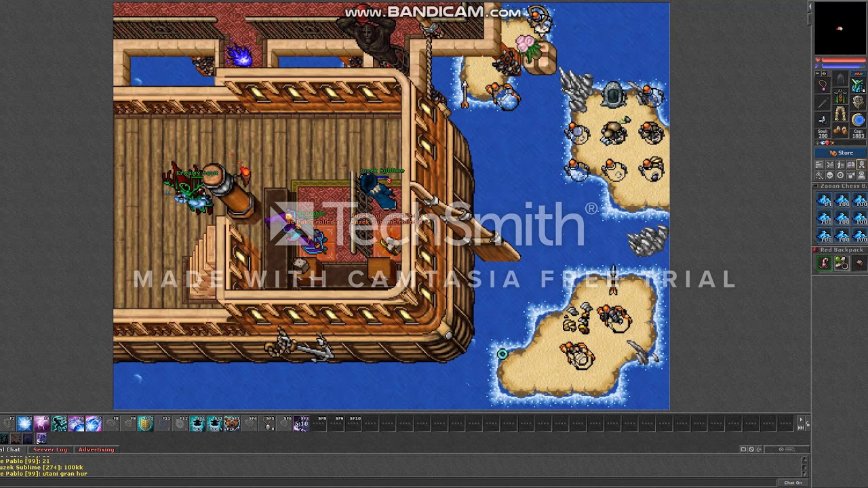Image resolution: width=868 pixels, height=488 pixels.
Task: Click the SF3 bear icon hotkey
Action: 232,424
